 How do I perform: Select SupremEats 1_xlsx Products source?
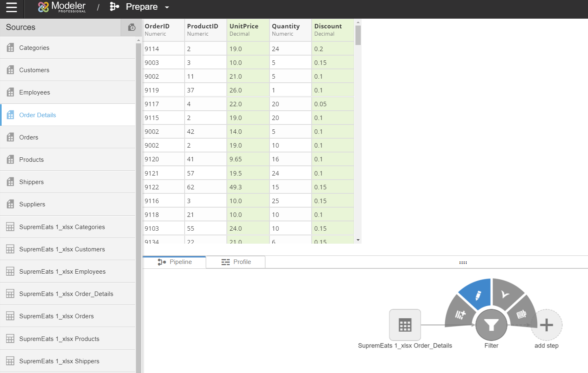(x=59, y=339)
